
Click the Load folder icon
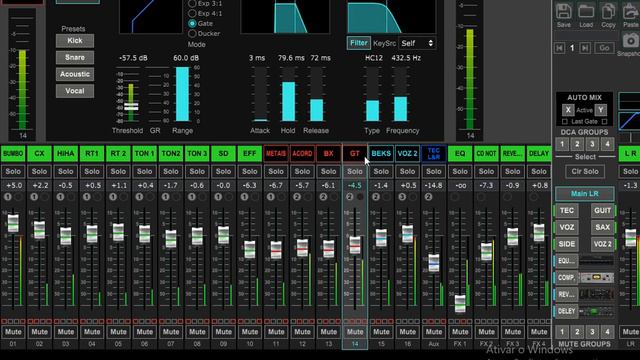coord(586,11)
